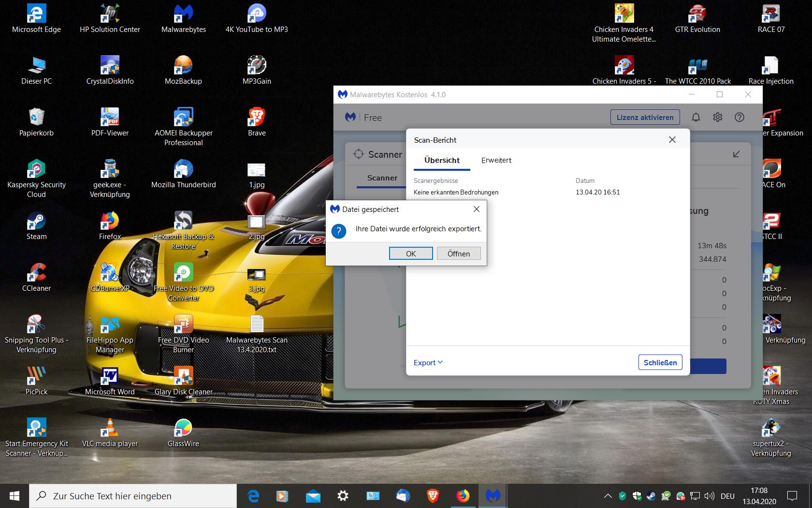Select the FileHippo App Manager icon

pos(110,334)
